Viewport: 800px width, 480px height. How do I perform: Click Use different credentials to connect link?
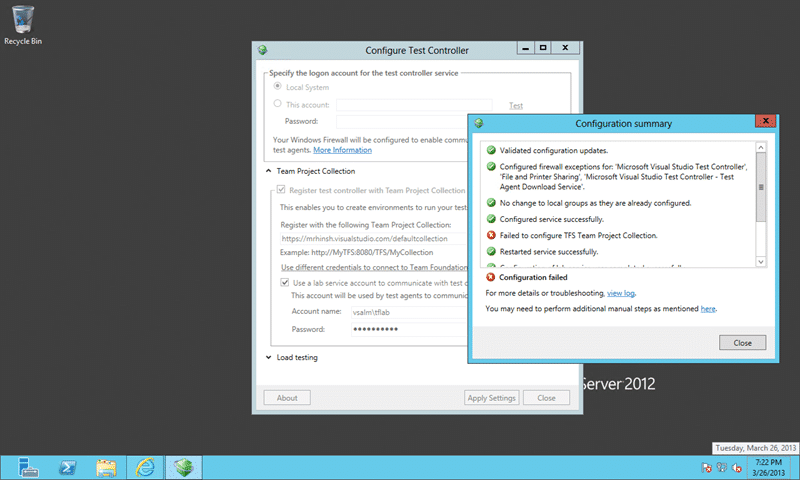374,267
